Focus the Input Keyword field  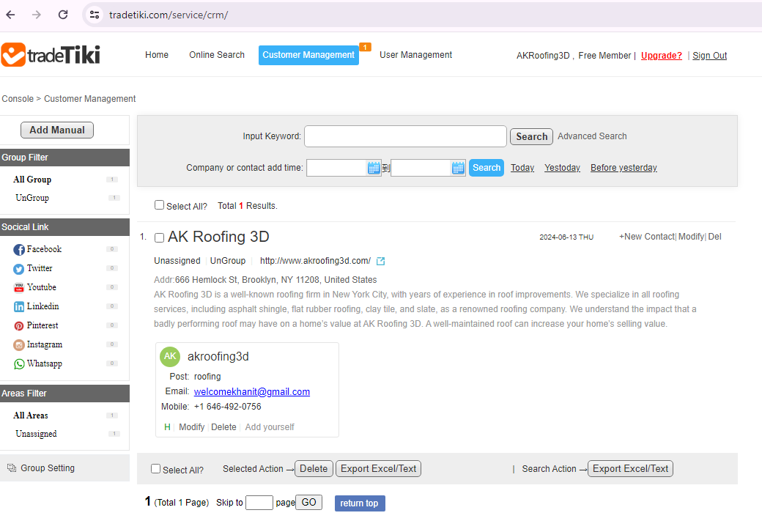point(405,136)
